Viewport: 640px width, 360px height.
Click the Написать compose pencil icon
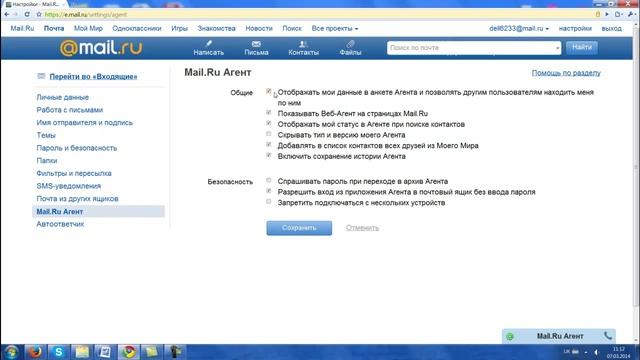coord(209,43)
